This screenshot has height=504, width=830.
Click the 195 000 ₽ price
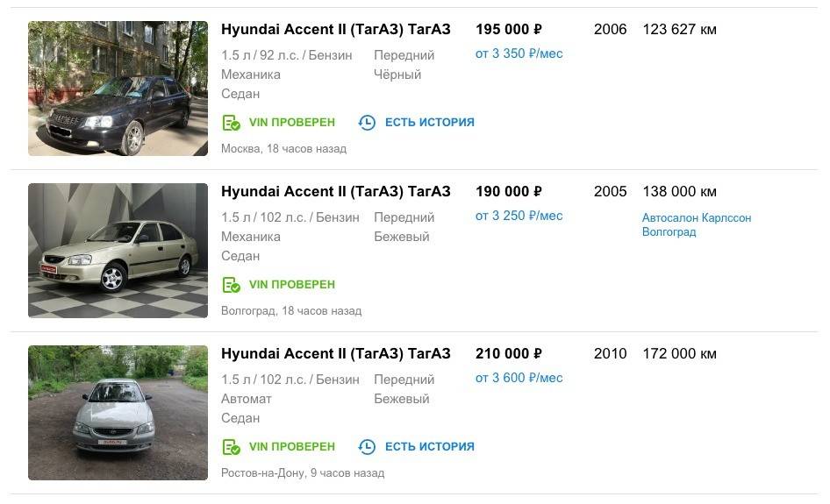[508, 30]
